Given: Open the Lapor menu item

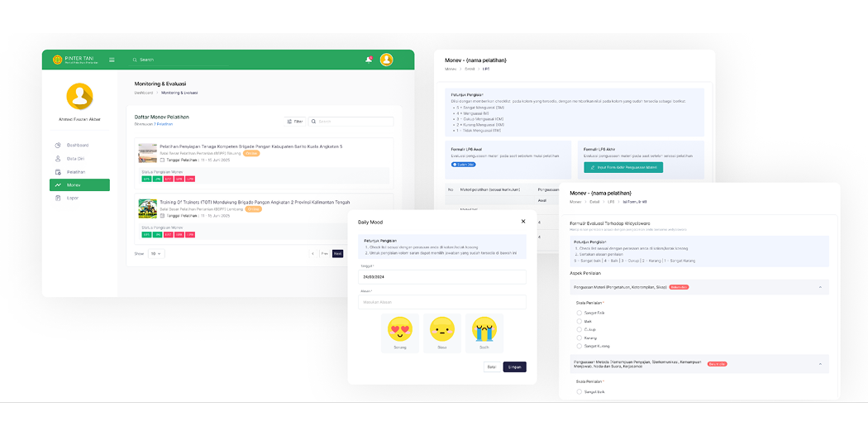Looking at the screenshot, I should (x=73, y=198).
